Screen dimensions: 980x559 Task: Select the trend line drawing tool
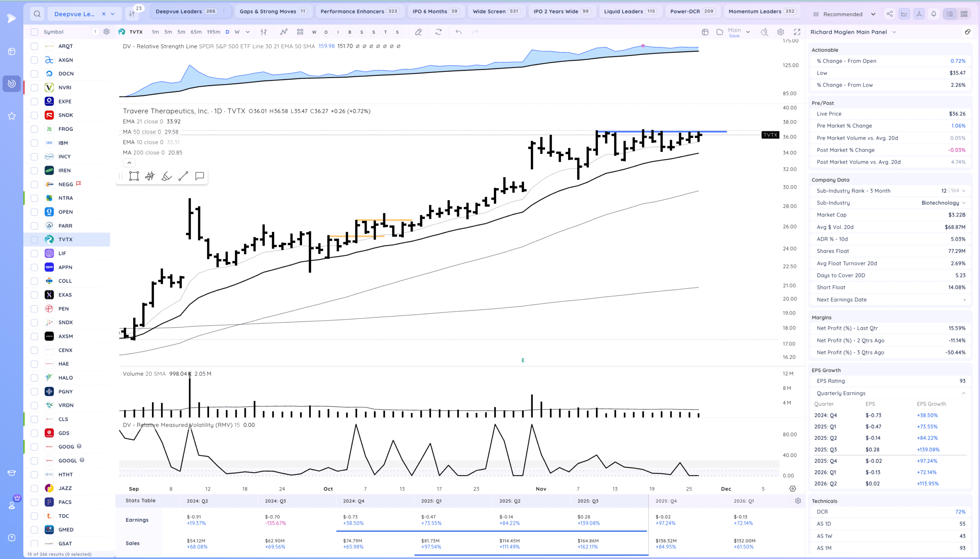tap(183, 176)
